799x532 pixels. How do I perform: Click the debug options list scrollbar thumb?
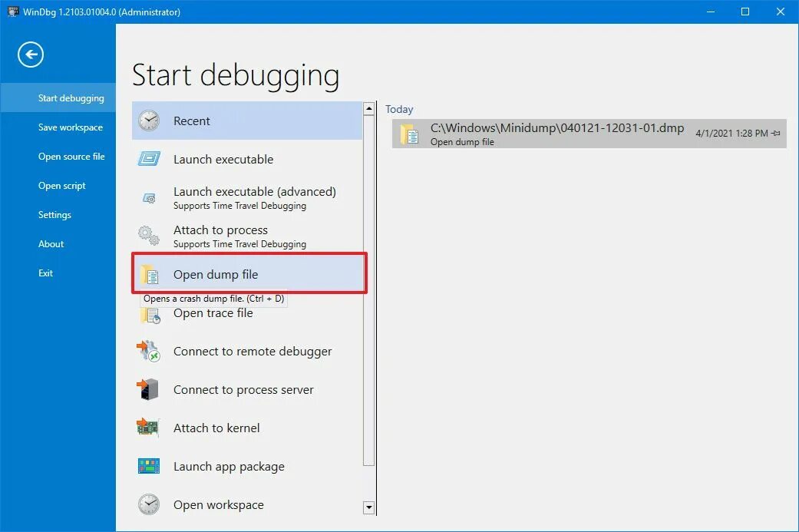(369, 290)
